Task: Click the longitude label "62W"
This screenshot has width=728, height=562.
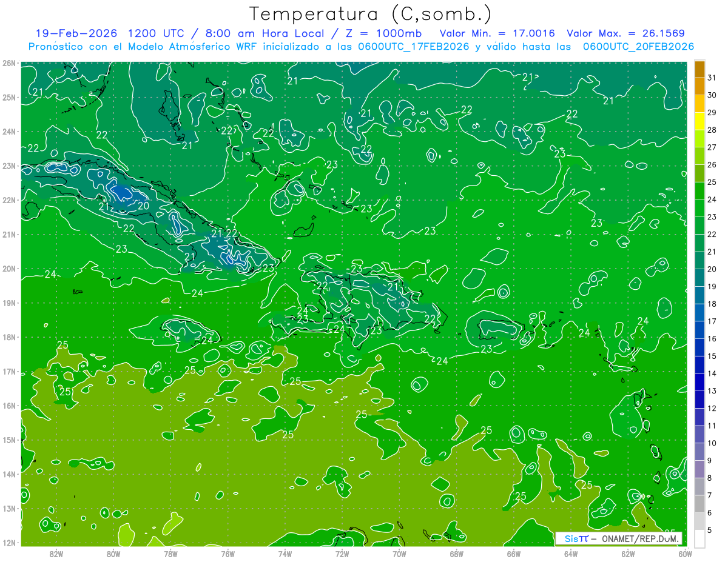Action: [x=628, y=554]
